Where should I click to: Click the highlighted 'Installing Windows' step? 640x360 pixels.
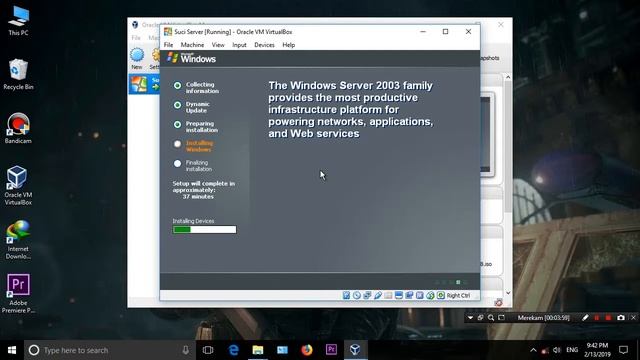(199, 146)
